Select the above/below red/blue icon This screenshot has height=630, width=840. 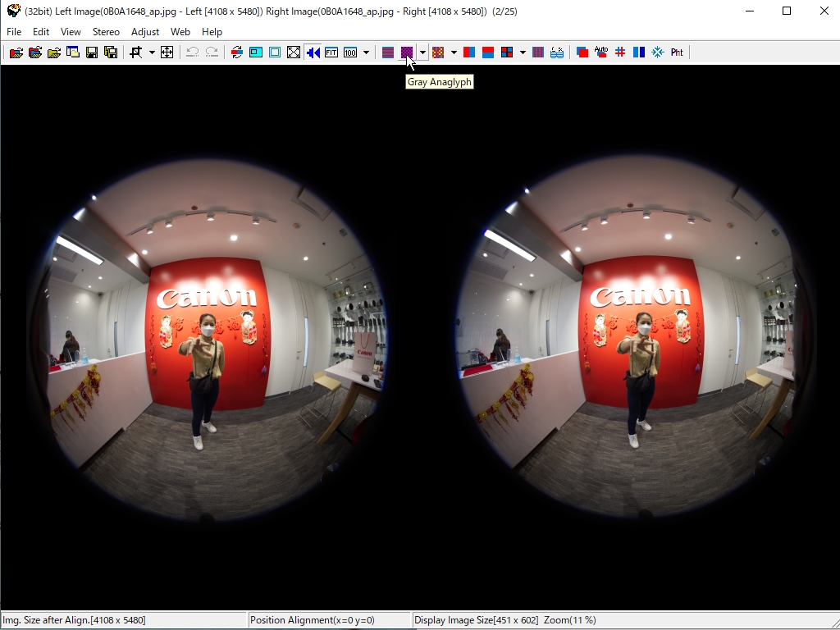488,52
